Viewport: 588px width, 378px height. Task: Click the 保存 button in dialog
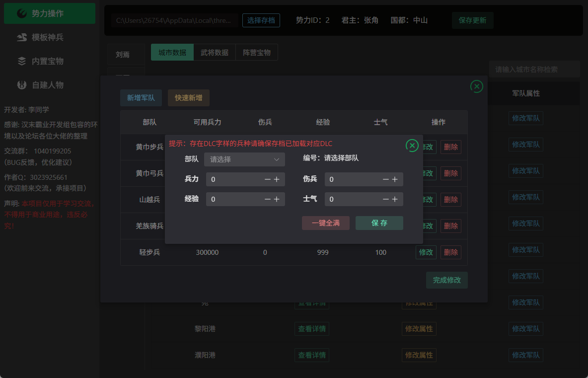[379, 223]
